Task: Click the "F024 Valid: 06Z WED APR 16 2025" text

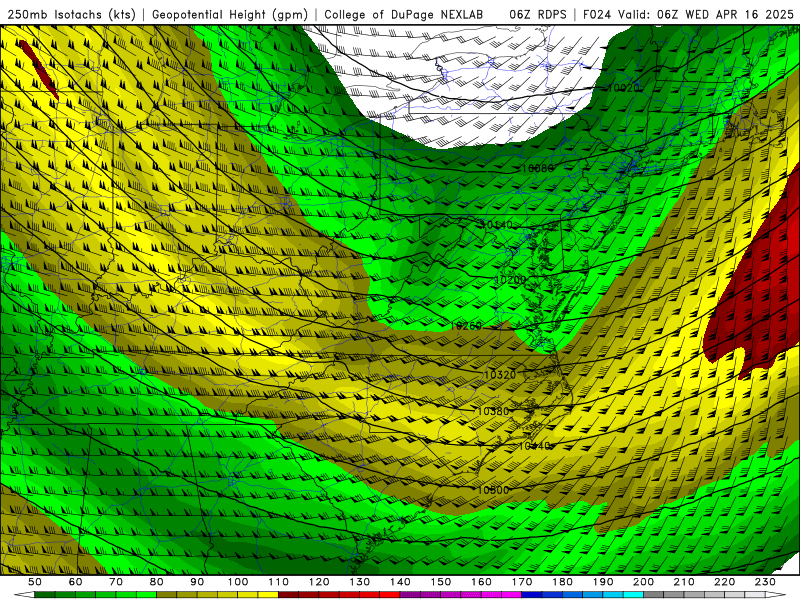Action: click(x=688, y=15)
